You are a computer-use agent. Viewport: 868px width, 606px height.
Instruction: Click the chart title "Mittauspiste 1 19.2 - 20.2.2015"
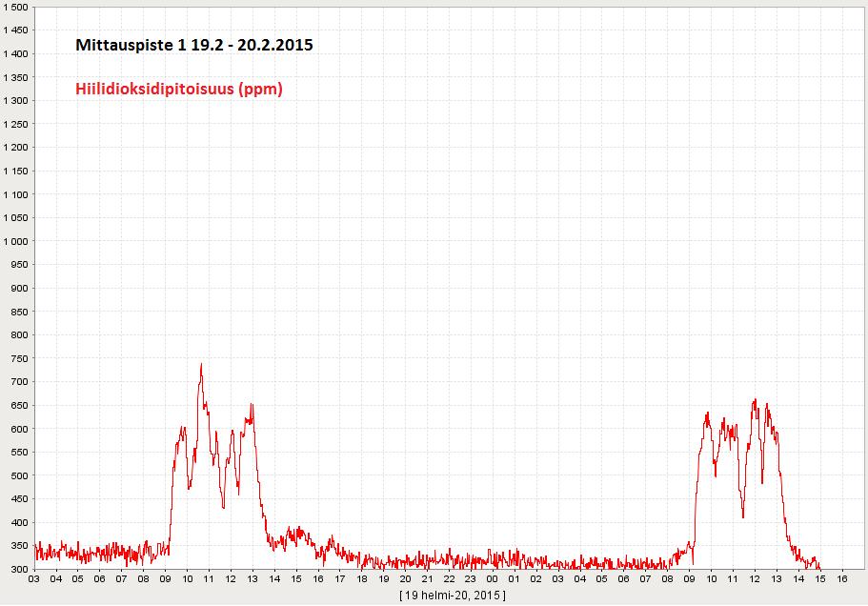pyautogui.click(x=193, y=45)
